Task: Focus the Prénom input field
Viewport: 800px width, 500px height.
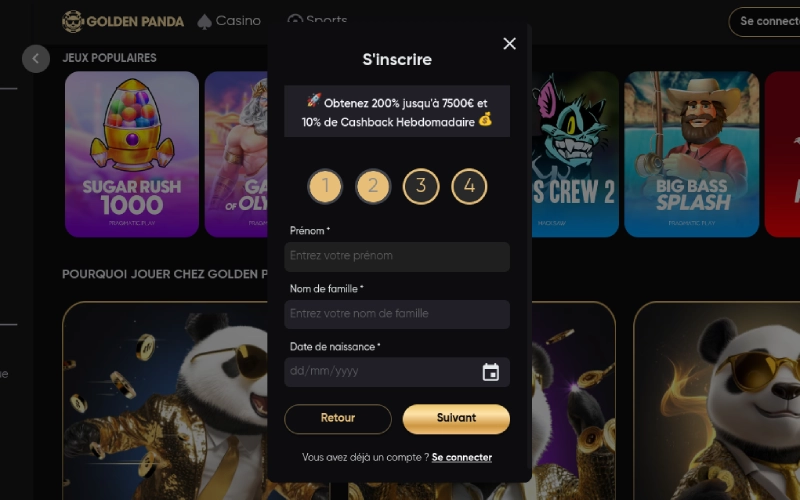Action: pos(397,257)
